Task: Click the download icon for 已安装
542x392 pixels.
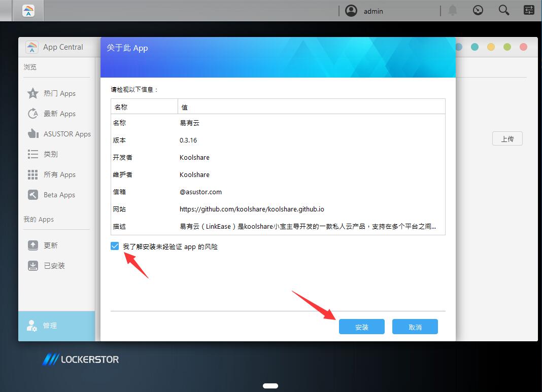Action: coord(33,266)
